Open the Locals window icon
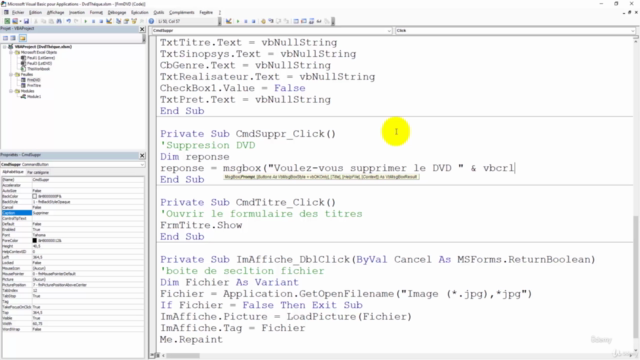 click(x=296, y=21)
